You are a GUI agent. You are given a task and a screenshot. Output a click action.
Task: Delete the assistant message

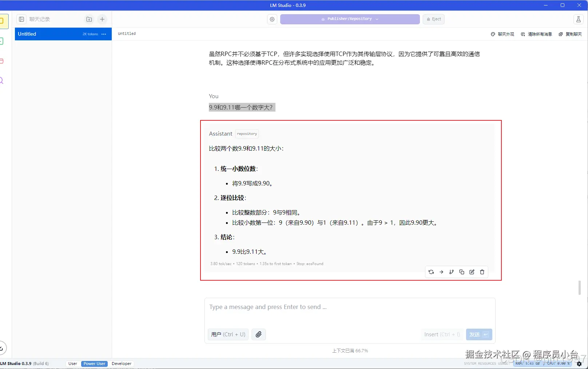[482, 272]
